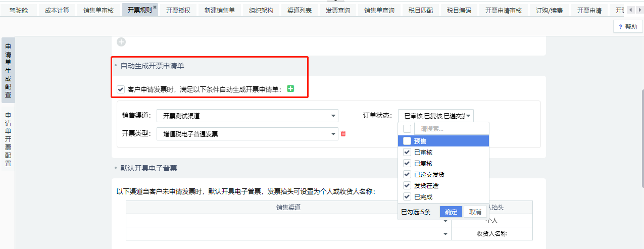Image resolution: width=644 pixels, height=249 pixels.
Task: Open the 开票类型 dropdown
Action: click(x=247, y=134)
